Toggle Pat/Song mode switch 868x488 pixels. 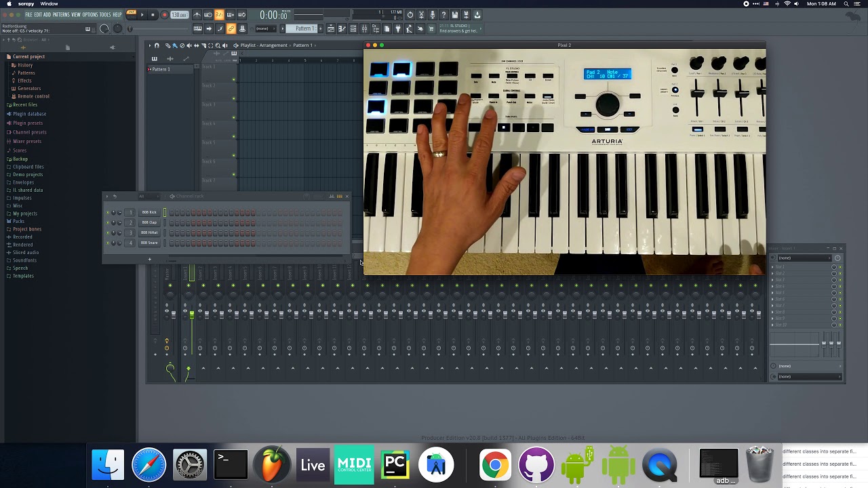pyautogui.click(x=131, y=14)
